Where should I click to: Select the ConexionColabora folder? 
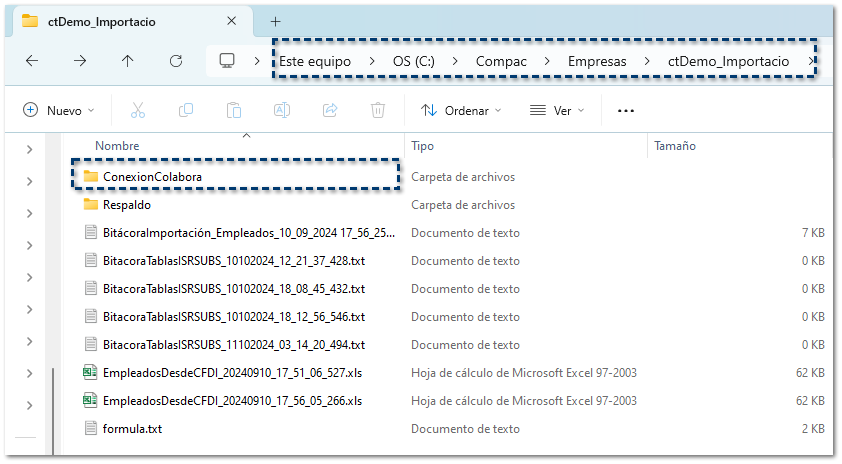pyautogui.click(x=152, y=177)
